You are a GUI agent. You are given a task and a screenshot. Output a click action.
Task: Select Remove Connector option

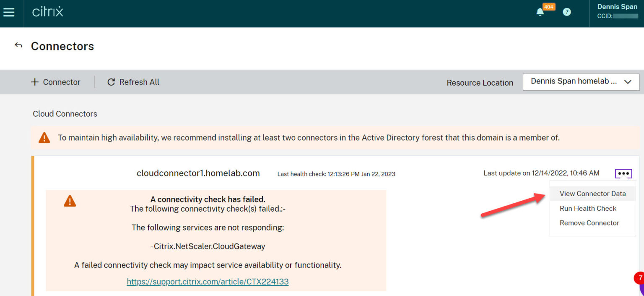tap(589, 223)
